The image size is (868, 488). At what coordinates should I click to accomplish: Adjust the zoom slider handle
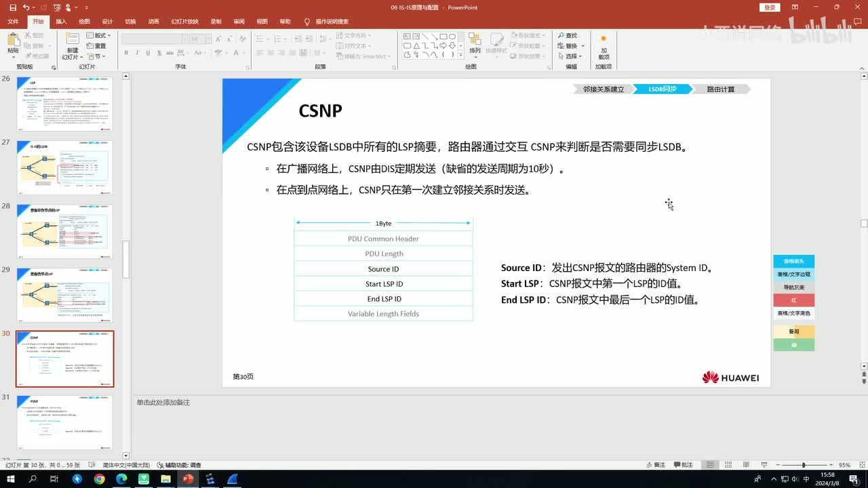[804, 465]
